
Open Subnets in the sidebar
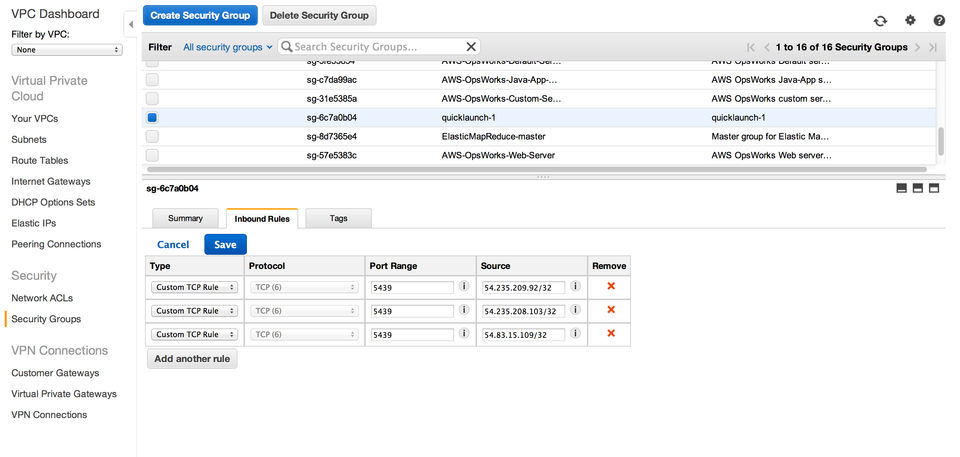(x=29, y=140)
